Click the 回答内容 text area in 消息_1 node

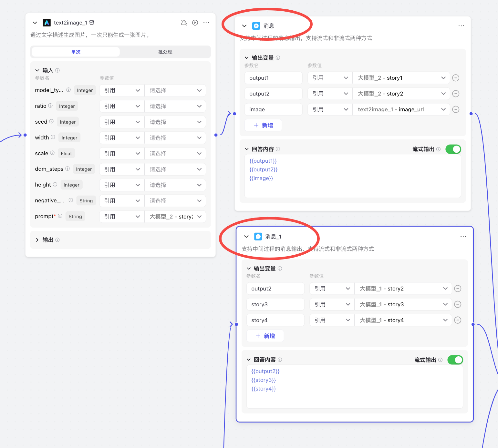pos(355,387)
